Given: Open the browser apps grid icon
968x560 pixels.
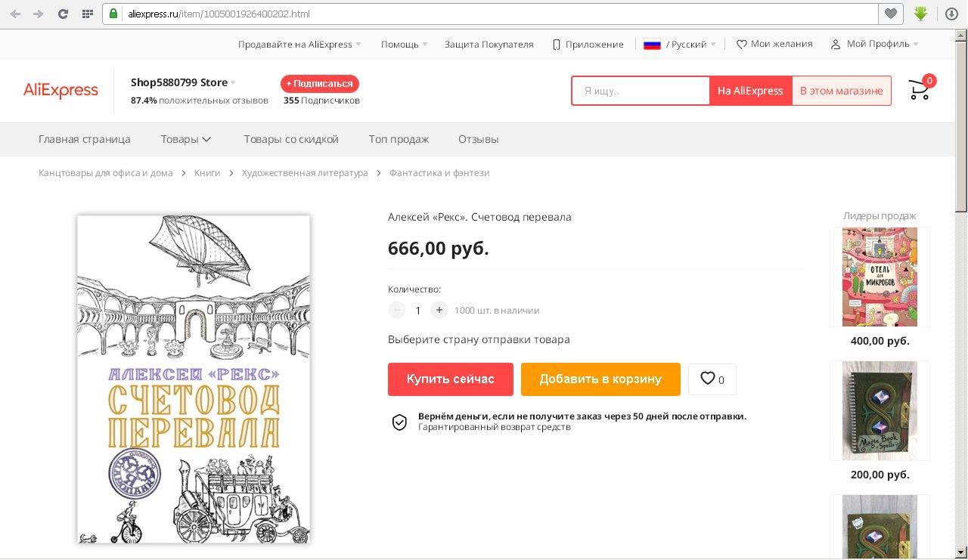Looking at the screenshot, I should (x=88, y=14).
